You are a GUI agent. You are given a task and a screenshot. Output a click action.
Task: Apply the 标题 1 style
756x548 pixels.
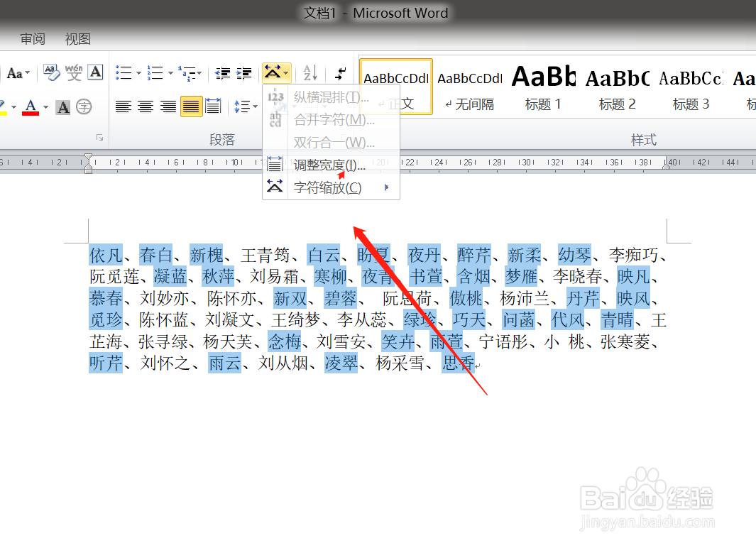pyautogui.click(x=543, y=87)
